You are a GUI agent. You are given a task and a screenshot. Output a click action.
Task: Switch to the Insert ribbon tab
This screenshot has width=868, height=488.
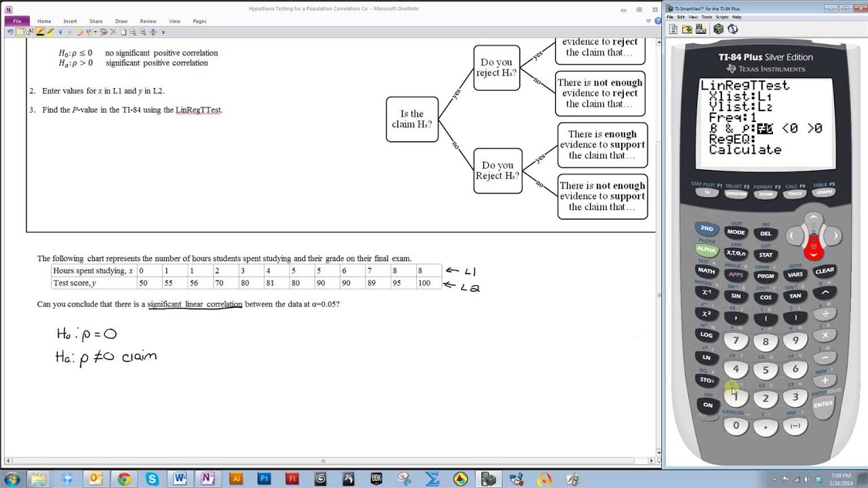(70, 21)
